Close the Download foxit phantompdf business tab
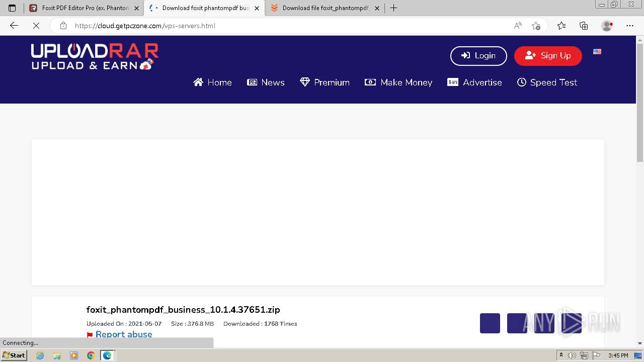644x362 pixels. pyautogui.click(x=257, y=9)
